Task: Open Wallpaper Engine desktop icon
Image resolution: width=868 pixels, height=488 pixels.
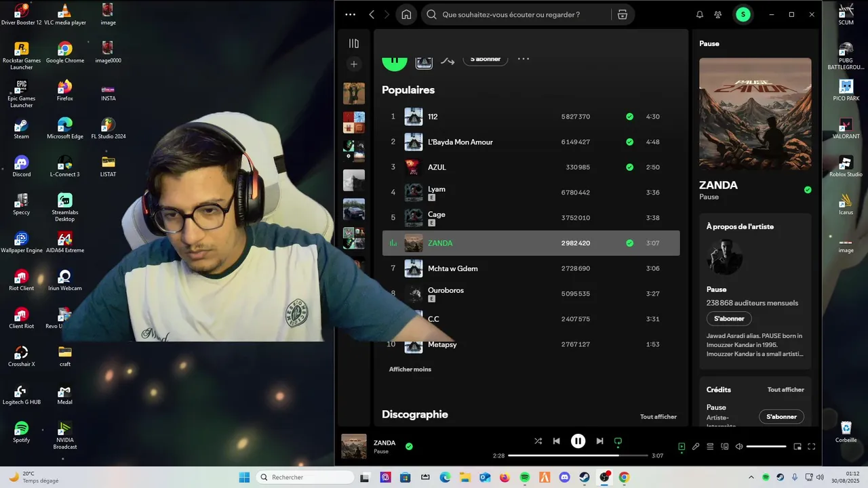Action: coord(22,242)
